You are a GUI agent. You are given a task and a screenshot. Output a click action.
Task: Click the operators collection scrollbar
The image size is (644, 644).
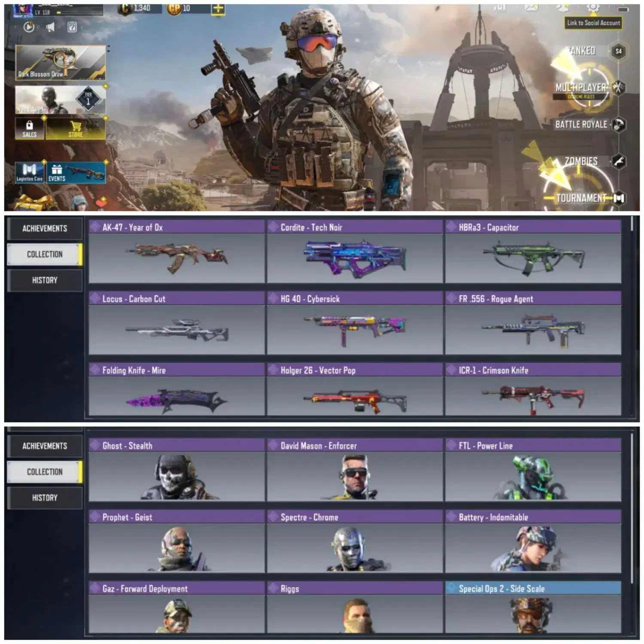coord(632,509)
